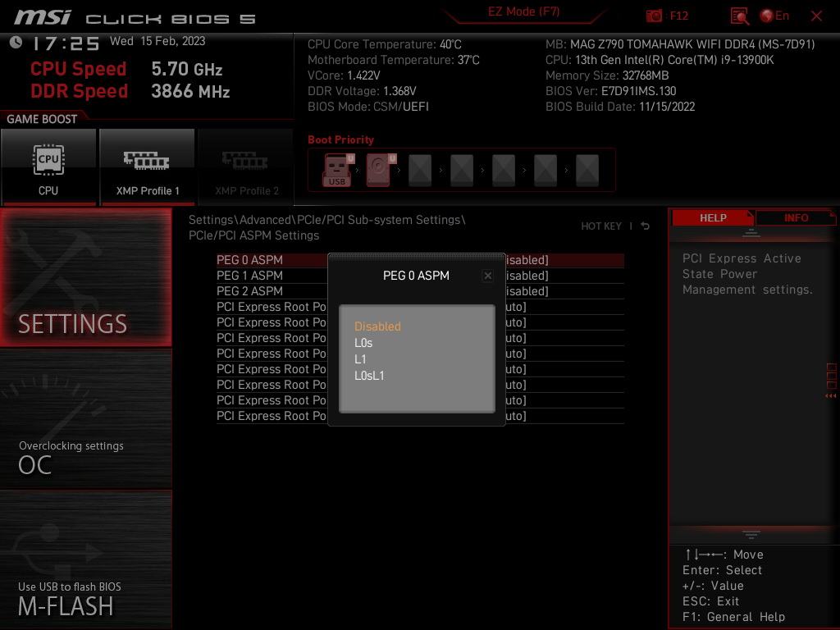Select the PEG 2 ASPM row
Image resolution: width=840 pixels, height=630 pixels.
[420, 291]
